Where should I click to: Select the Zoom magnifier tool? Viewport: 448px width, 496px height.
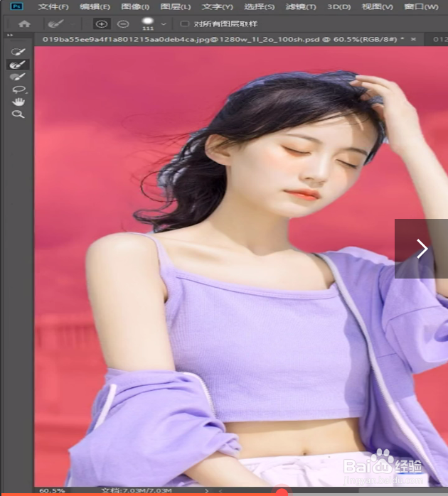pyautogui.click(x=18, y=114)
